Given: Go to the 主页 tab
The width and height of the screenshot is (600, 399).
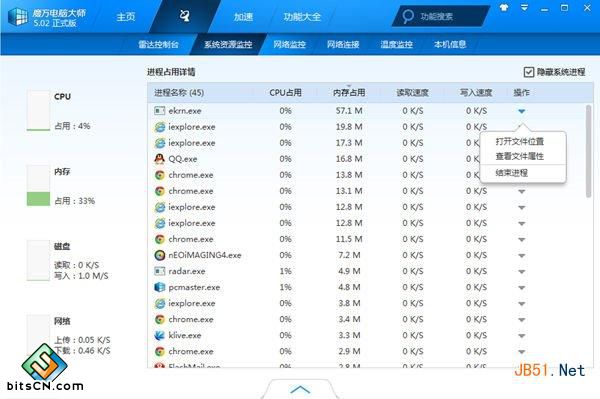Looking at the screenshot, I should pos(126,17).
